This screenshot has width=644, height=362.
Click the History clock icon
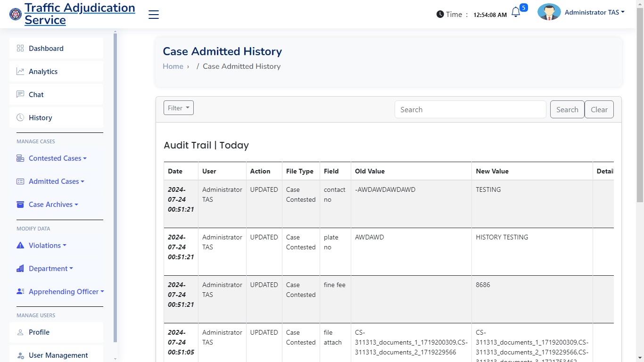20,117
